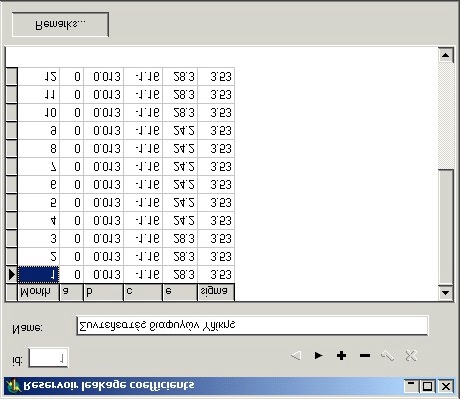Click the b value 0.013 in month 2 row
The width and height of the screenshot is (460, 399).
coord(103,257)
